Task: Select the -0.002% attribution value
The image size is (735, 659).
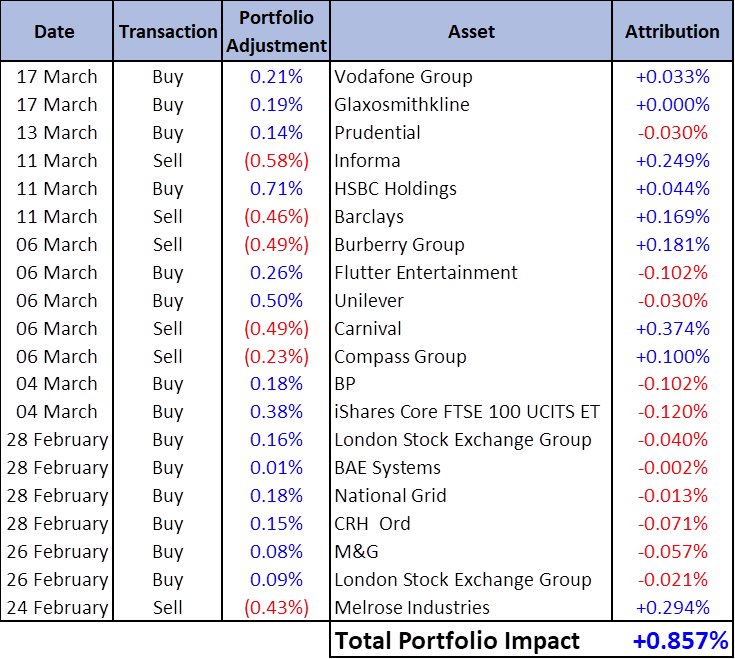Action: pos(673,468)
